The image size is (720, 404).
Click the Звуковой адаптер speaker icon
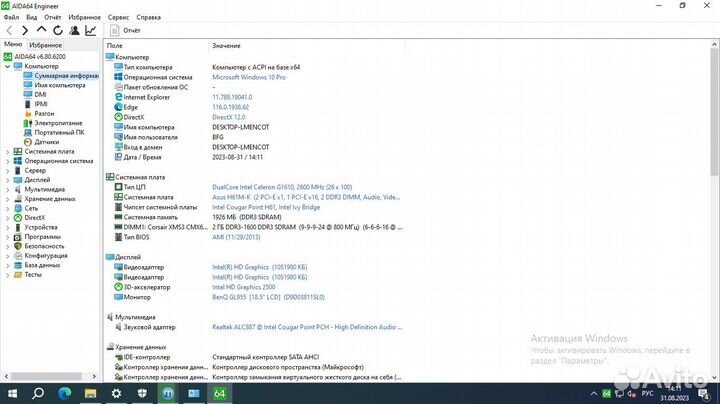pyautogui.click(x=118, y=327)
